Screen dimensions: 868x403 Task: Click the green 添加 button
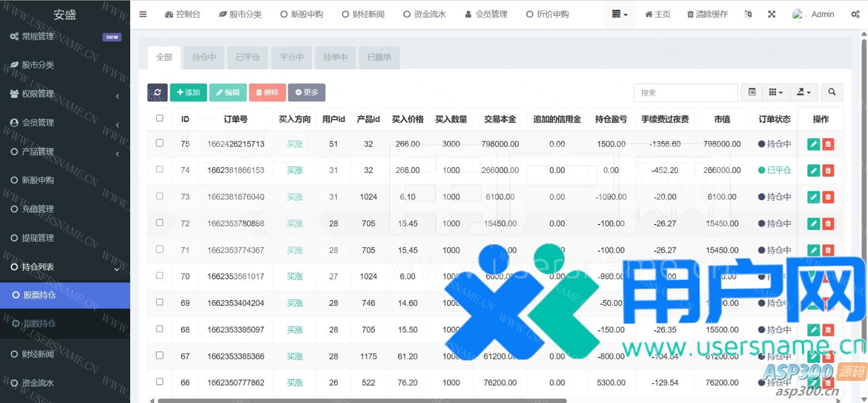pyautogui.click(x=188, y=93)
